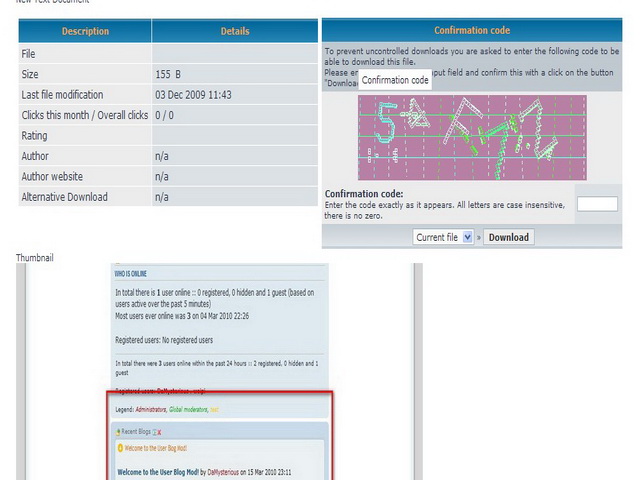
Task: Click the small edit icon beside Recent Blogs
Action: click(x=153, y=431)
